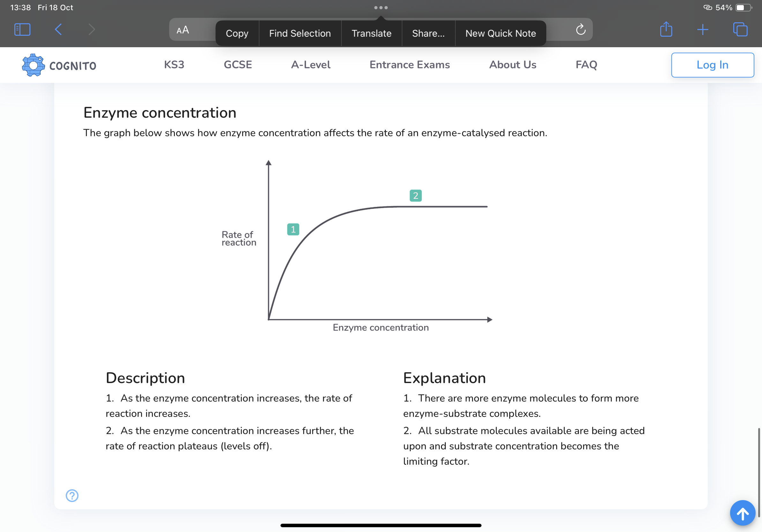Open the Cognito logo home link

[x=59, y=65]
